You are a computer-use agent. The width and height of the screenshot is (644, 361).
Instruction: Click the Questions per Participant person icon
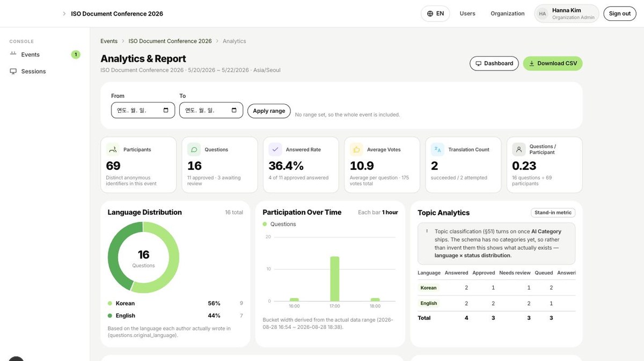(518, 149)
